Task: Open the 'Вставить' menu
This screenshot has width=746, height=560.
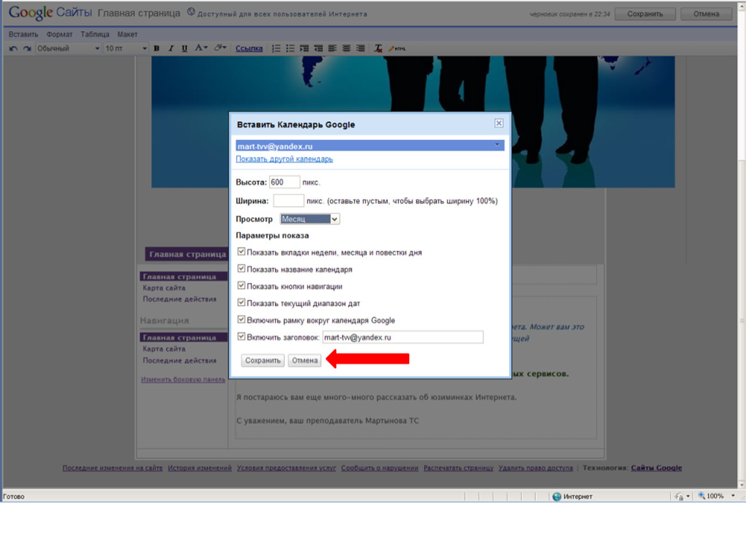Action: coord(23,34)
